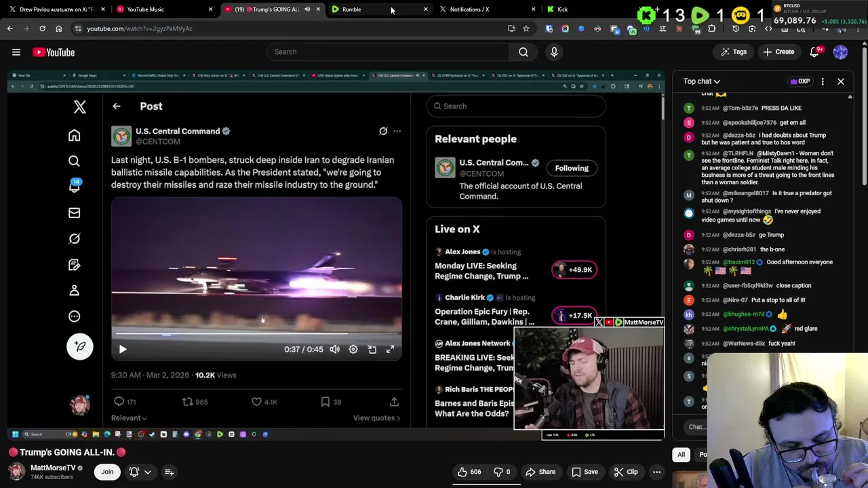Bookmark this page with the star icon
Image resolution: width=868 pixels, height=488 pixels.
click(x=526, y=28)
